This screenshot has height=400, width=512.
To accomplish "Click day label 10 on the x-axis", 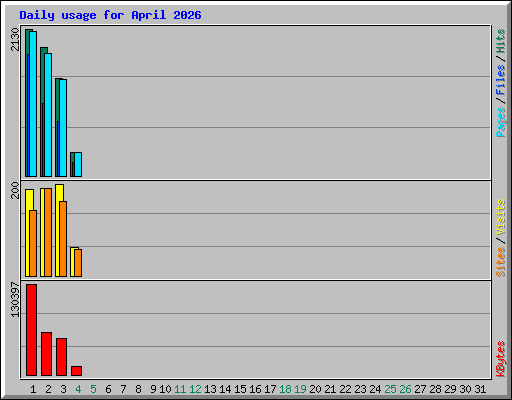I will [165, 389].
